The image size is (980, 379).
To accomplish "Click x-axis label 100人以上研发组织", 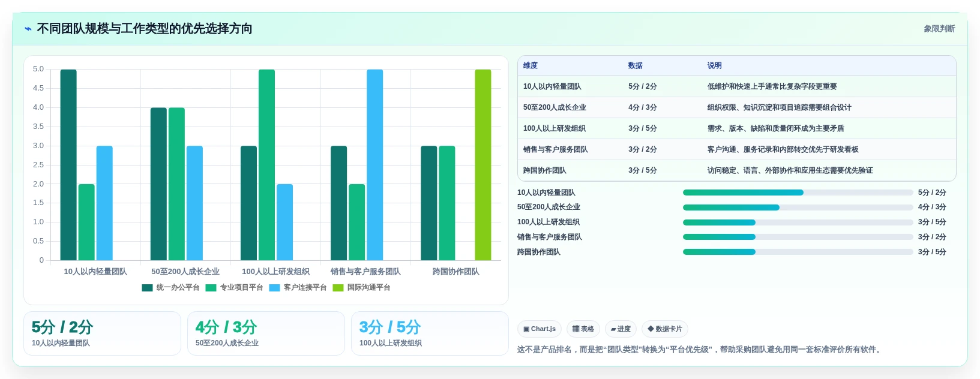I will tap(275, 272).
